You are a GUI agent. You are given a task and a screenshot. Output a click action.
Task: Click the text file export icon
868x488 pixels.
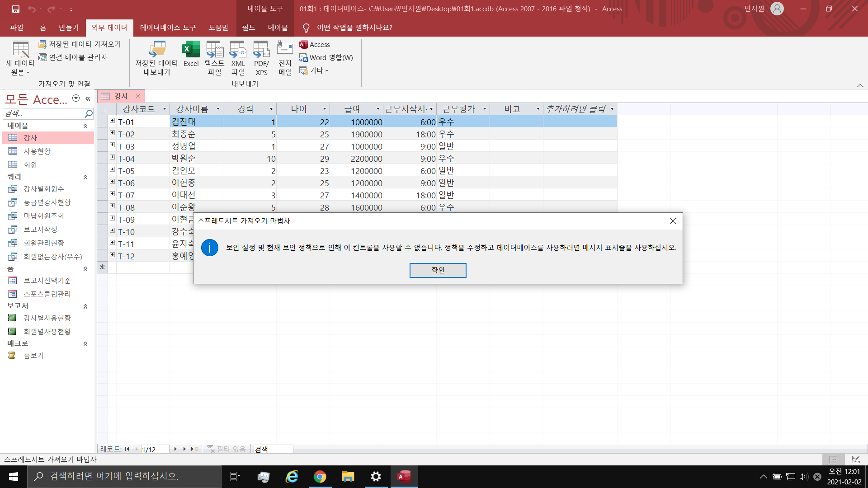(x=214, y=50)
